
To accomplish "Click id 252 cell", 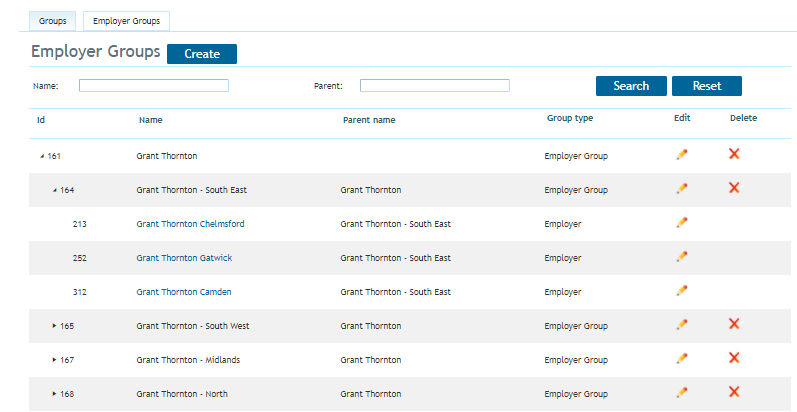I will (x=79, y=258).
